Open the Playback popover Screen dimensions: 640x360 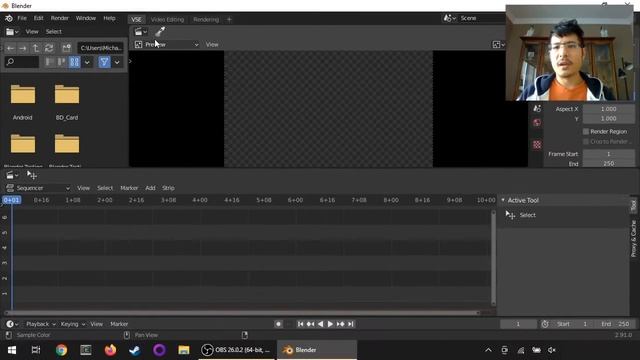(x=40, y=324)
